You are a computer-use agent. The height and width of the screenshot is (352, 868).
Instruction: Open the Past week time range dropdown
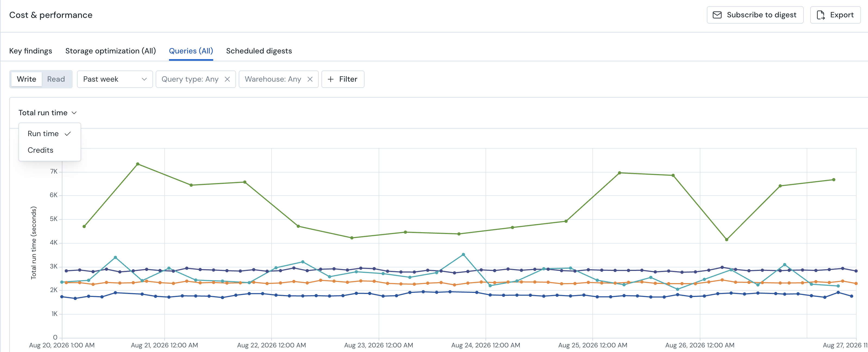point(115,79)
